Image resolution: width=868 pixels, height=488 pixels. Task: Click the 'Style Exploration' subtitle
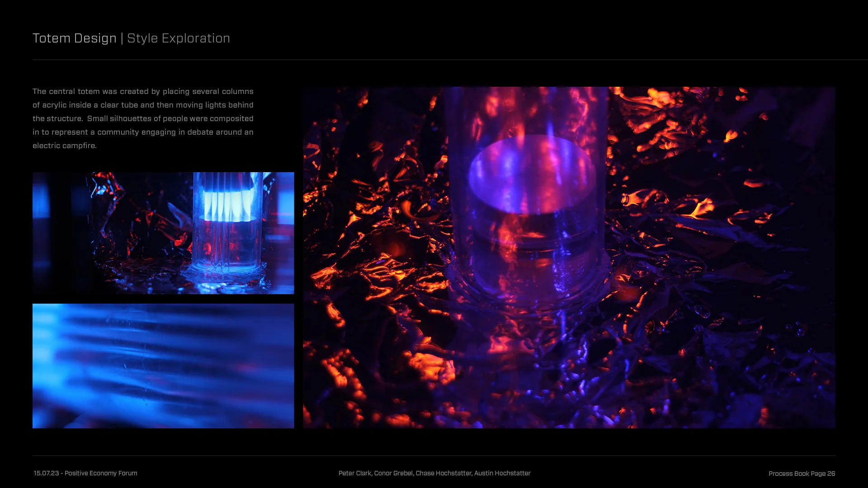coord(179,38)
